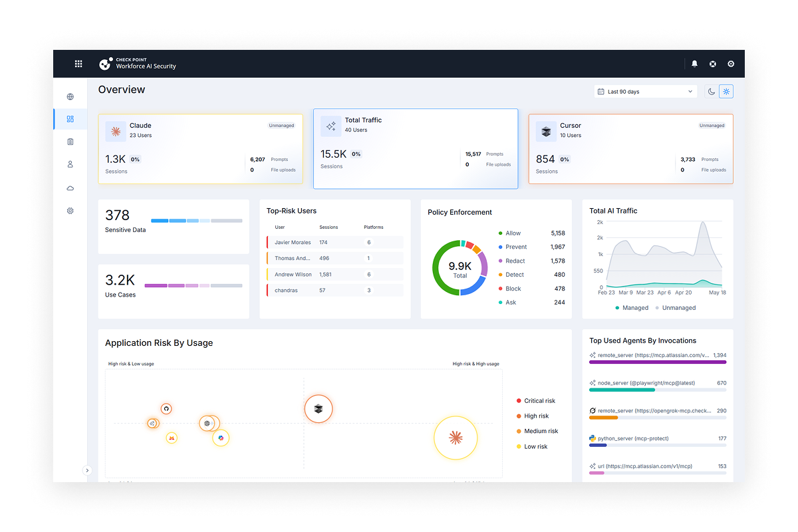Switch to dark mode
The height and width of the screenshot is (532, 798).
[x=712, y=92]
